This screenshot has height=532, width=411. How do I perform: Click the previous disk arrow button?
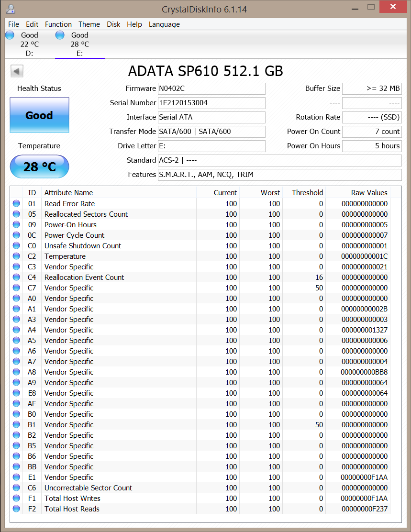coord(17,71)
